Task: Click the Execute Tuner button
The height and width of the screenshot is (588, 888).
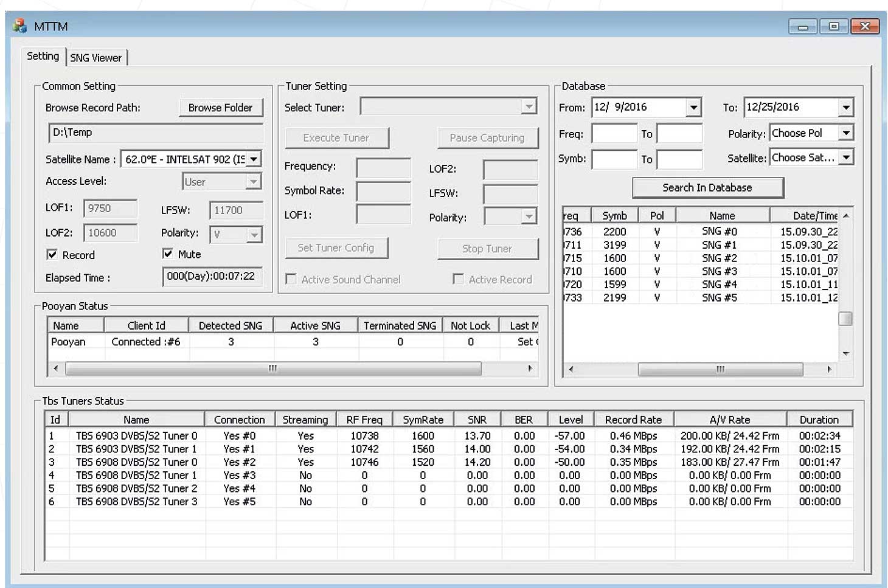Action: [337, 138]
